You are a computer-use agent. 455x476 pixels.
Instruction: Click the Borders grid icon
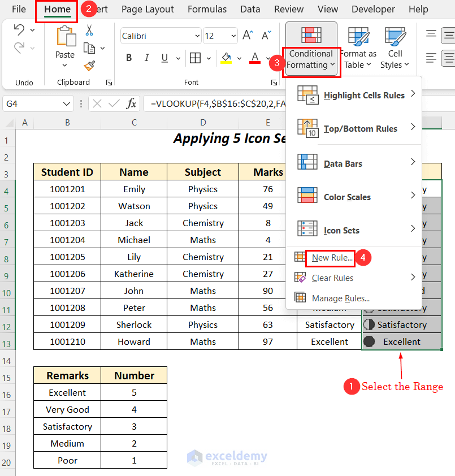click(x=195, y=58)
